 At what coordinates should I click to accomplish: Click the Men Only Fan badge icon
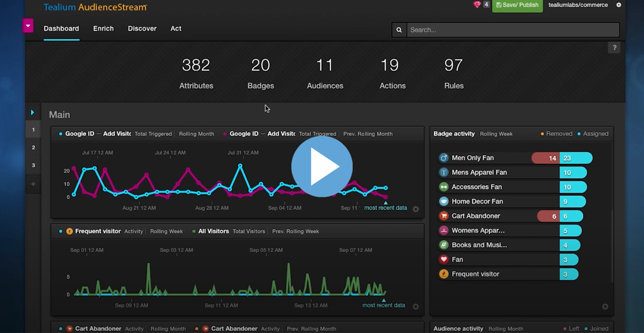pos(444,158)
